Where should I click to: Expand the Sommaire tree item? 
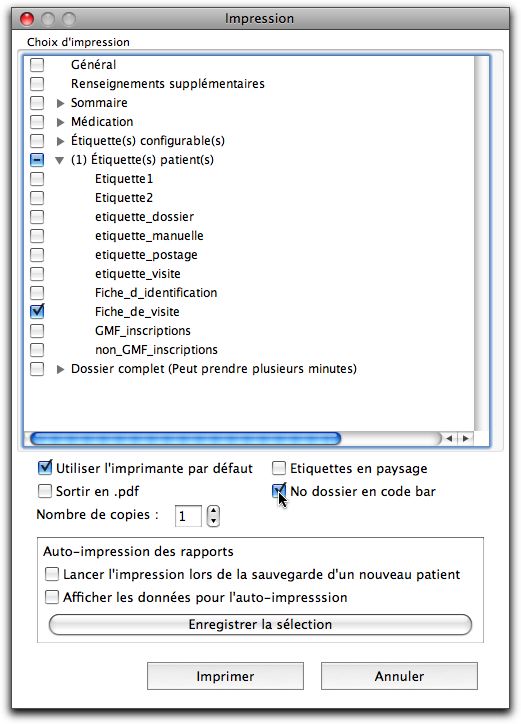(x=60, y=103)
